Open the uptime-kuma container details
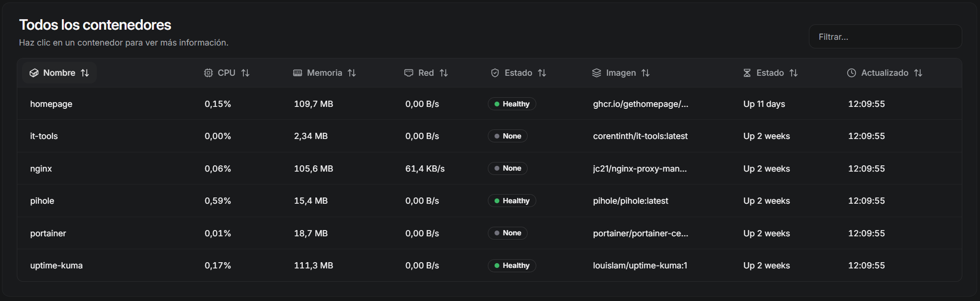 coord(57,266)
